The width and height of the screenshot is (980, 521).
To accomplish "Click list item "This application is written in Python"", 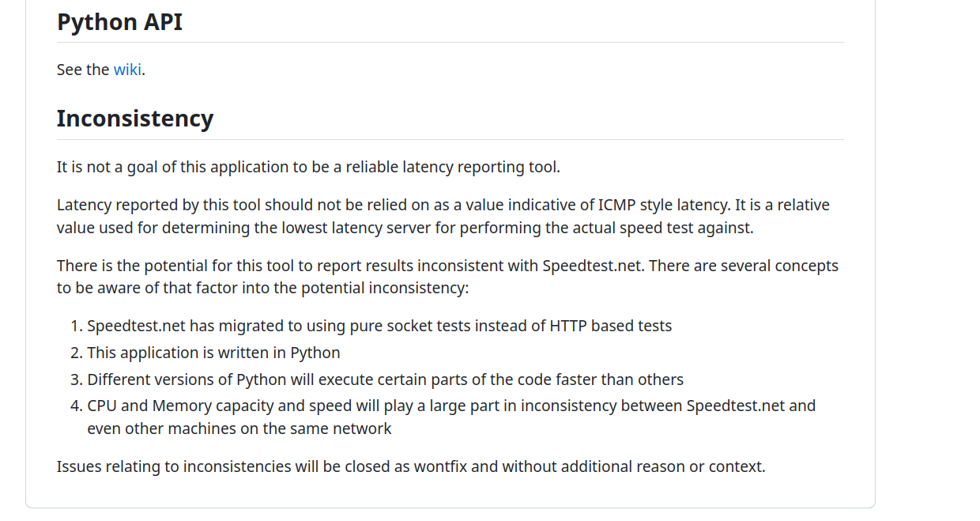I will point(213,353).
